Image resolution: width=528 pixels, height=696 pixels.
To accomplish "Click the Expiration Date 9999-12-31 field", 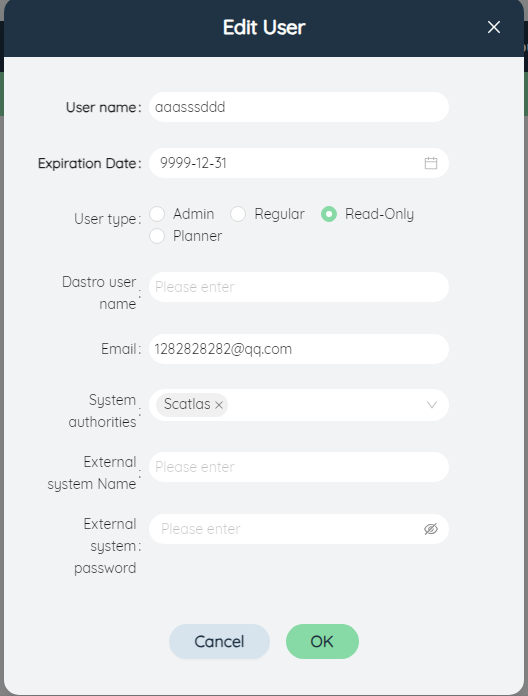I will pyautogui.click(x=299, y=163).
